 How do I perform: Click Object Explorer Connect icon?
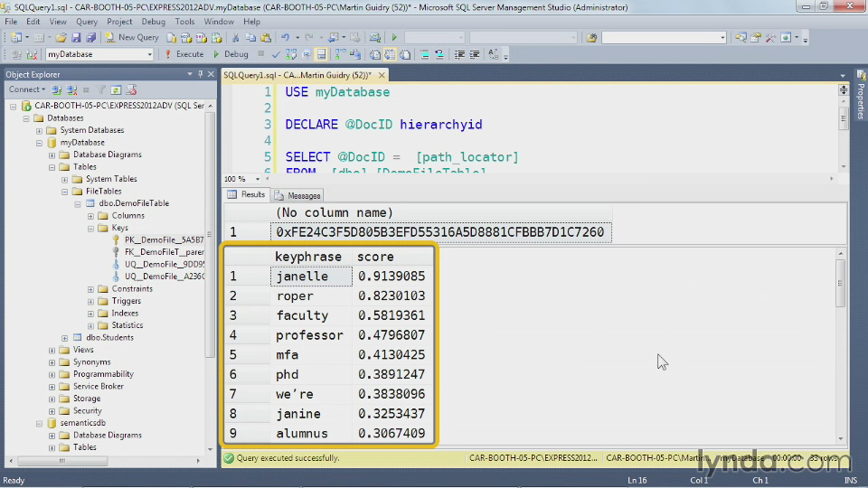56,89
